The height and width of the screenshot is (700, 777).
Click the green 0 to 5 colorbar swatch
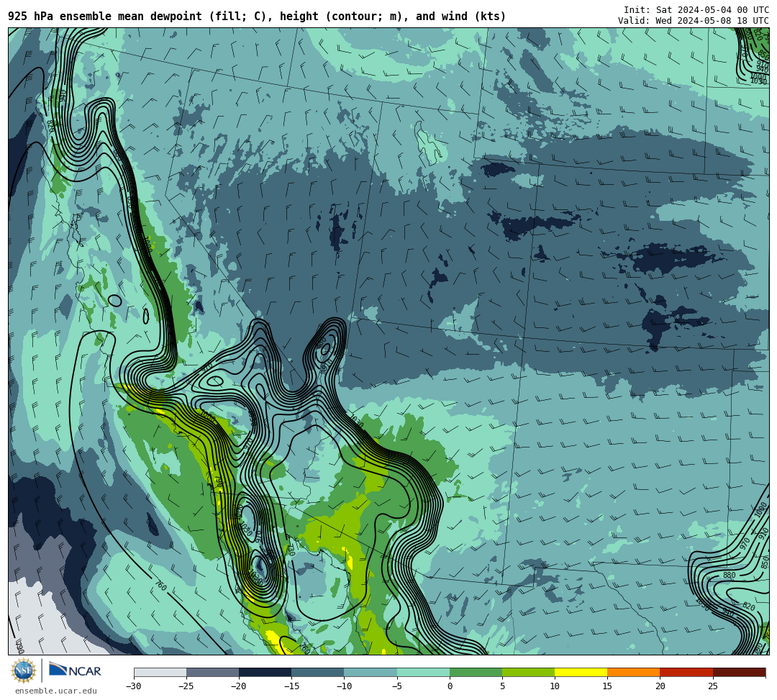click(x=476, y=672)
